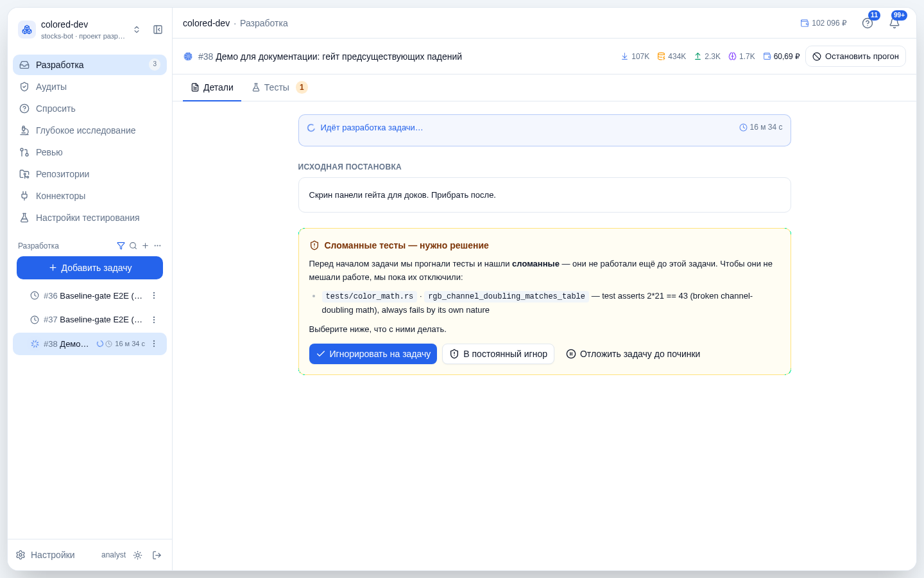924x578 pixels.
Task: Open Настройки тестирования in the sidebar
Action: coord(90,218)
